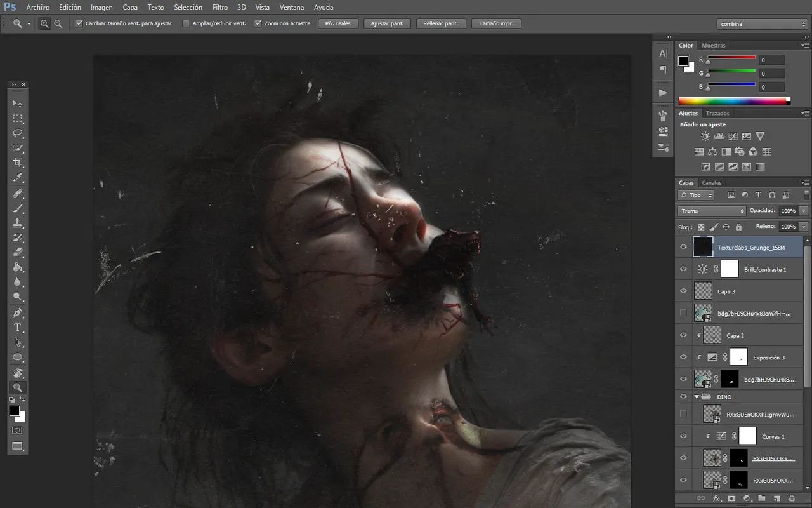Select the Clone Stamp tool

(18, 224)
